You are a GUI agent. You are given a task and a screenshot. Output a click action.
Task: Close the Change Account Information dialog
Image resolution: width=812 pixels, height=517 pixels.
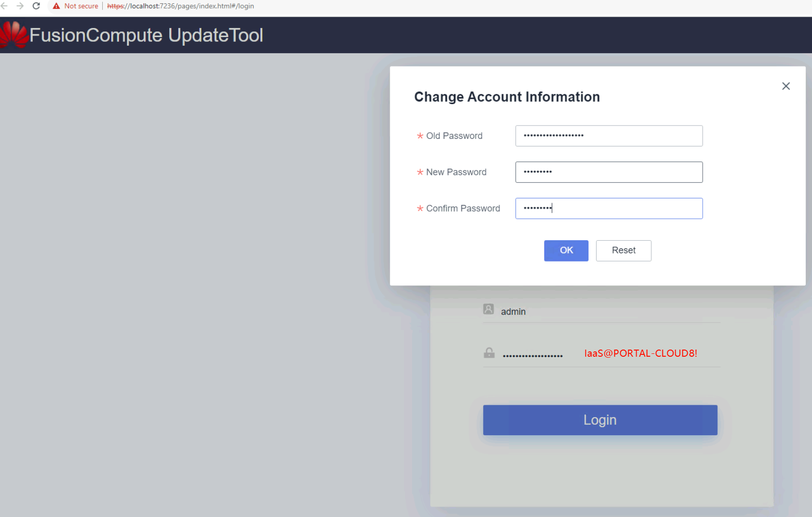pyautogui.click(x=786, y=86)
